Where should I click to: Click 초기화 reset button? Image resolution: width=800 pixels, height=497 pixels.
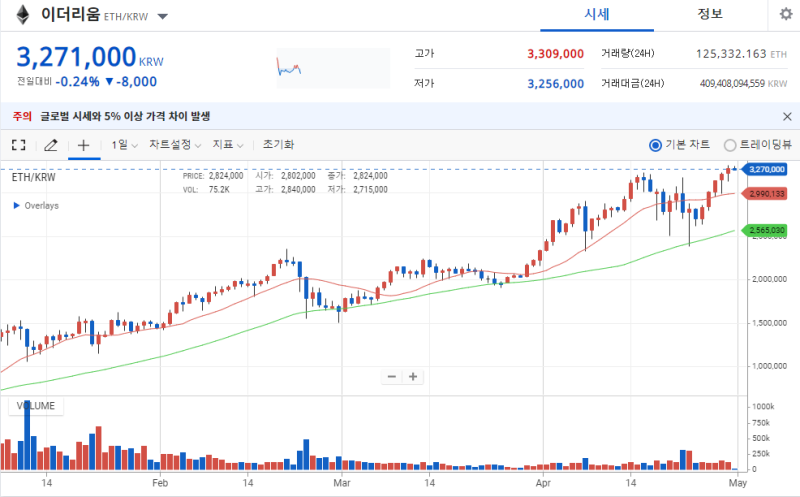[279, 144]
